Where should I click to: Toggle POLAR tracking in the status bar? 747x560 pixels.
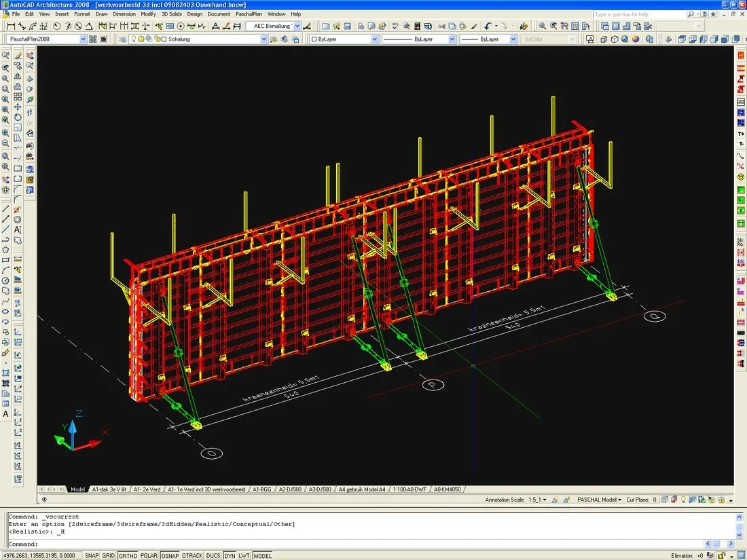(x=149, y=556)
